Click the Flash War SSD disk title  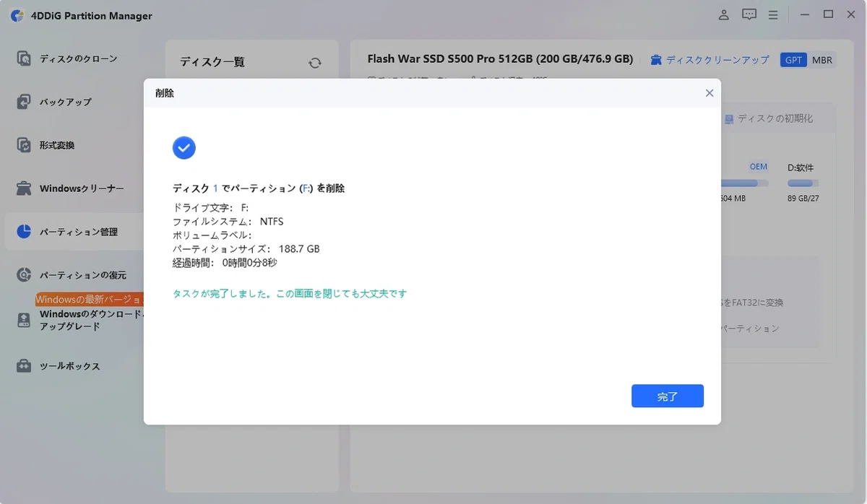(x=500, y=59)
